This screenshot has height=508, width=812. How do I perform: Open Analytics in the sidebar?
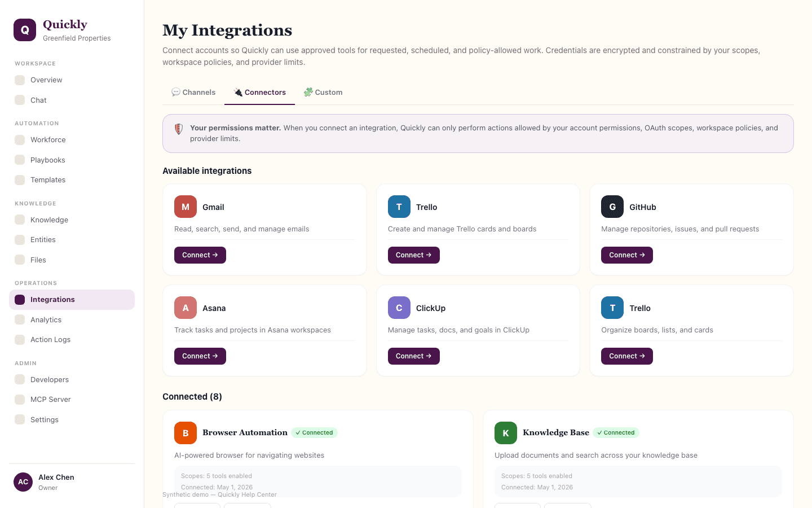72,319
